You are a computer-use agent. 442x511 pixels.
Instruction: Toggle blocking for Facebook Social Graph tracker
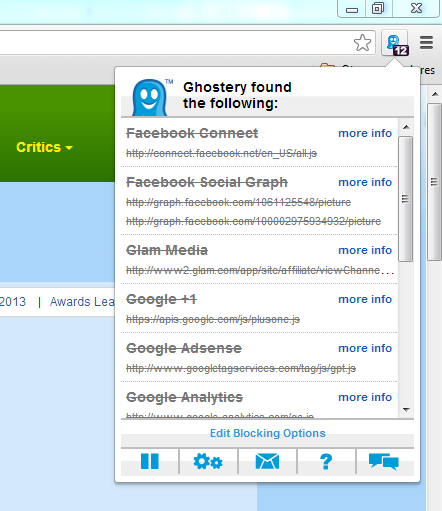207,182
